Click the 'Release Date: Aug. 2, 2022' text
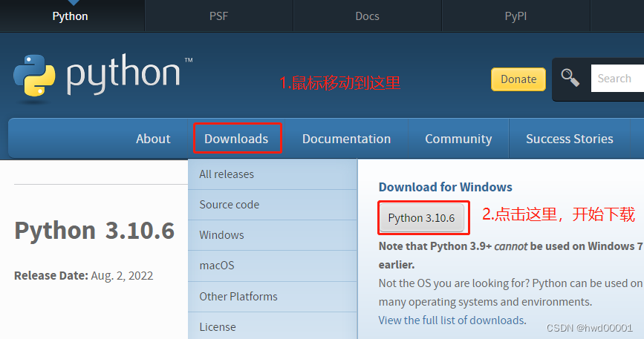Image resolution: width=644 pixels, height=339 pixels. click(x=84, y=275)
